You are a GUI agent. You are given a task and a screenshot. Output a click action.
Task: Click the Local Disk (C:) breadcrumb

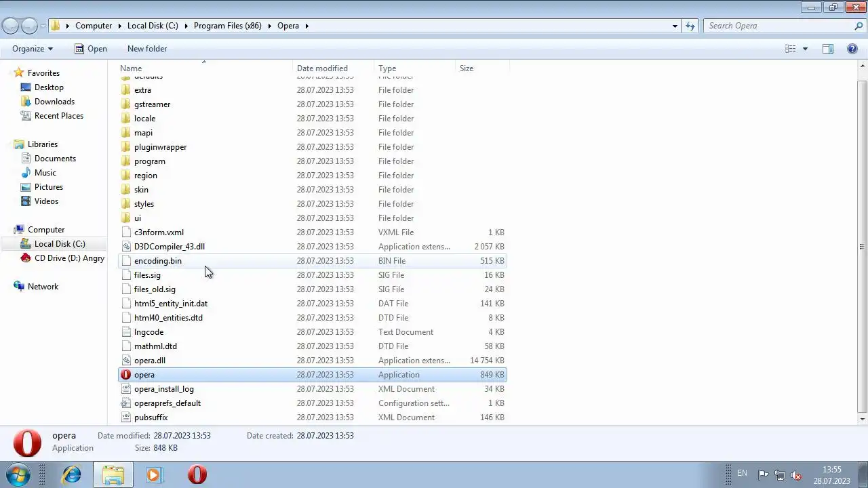[x=153, y=26]
